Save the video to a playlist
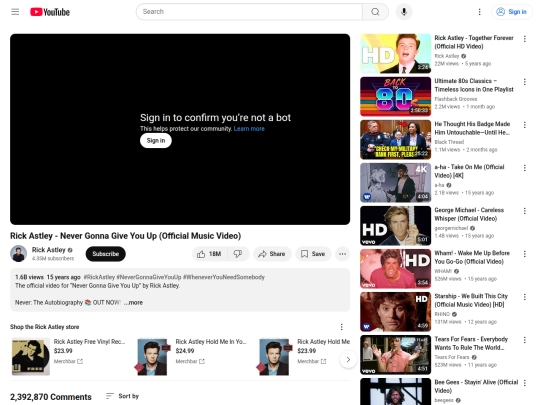This screenshot has height=405, width=540. [x=313, y=254]
